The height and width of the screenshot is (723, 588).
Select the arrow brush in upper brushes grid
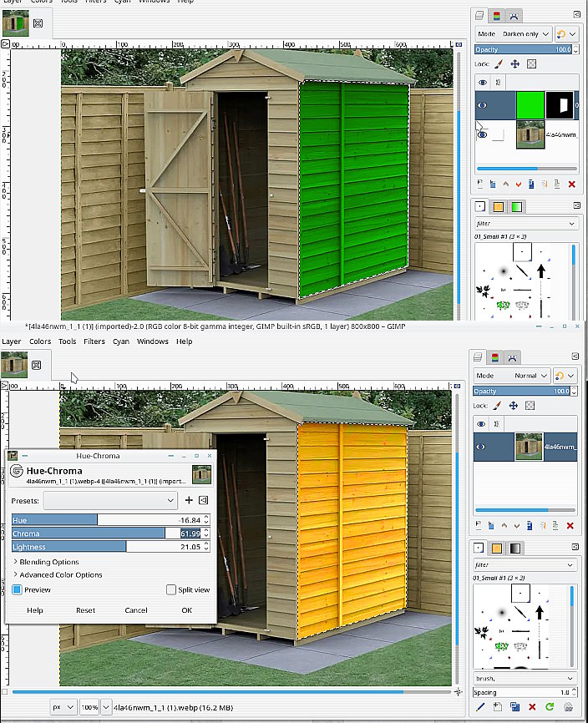click(x=541, y=271)
